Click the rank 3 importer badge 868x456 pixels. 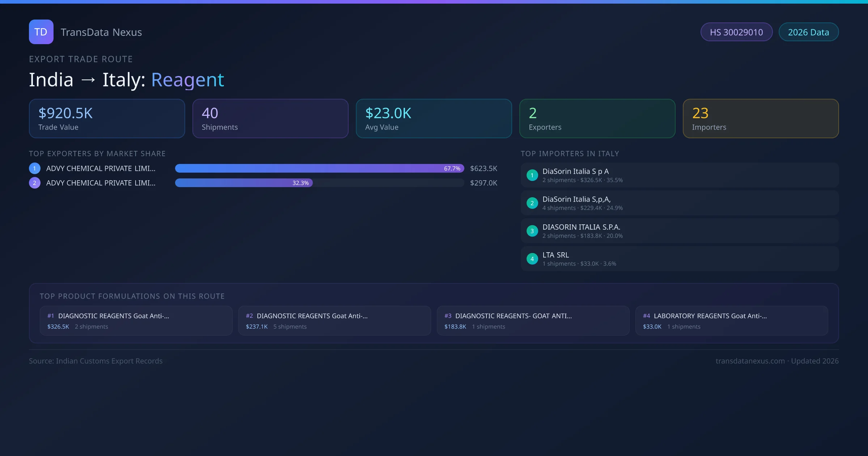532,231
